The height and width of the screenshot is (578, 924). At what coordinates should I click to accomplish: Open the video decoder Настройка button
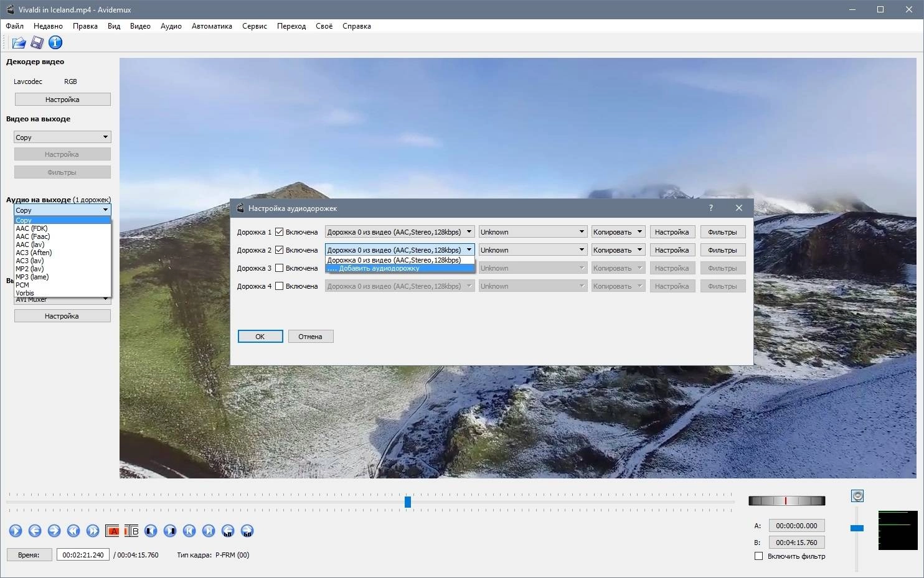62,100
